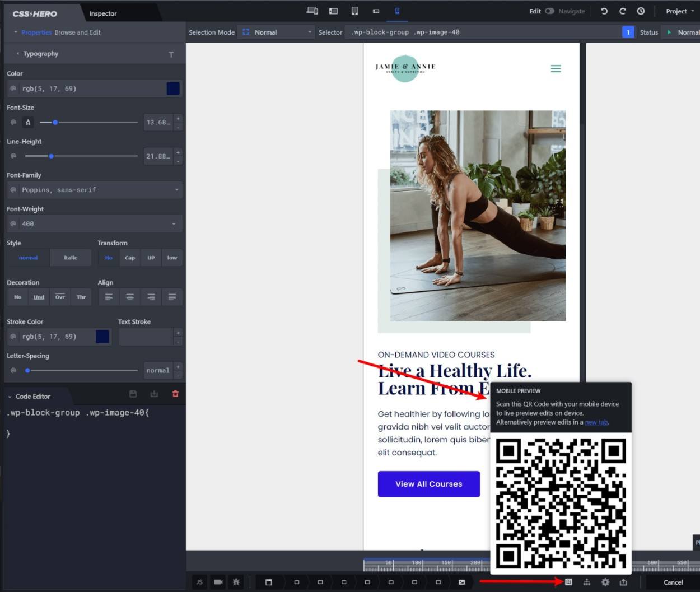700x592 pixels.
Task: Align text right
Action: (x=151, y=297)
